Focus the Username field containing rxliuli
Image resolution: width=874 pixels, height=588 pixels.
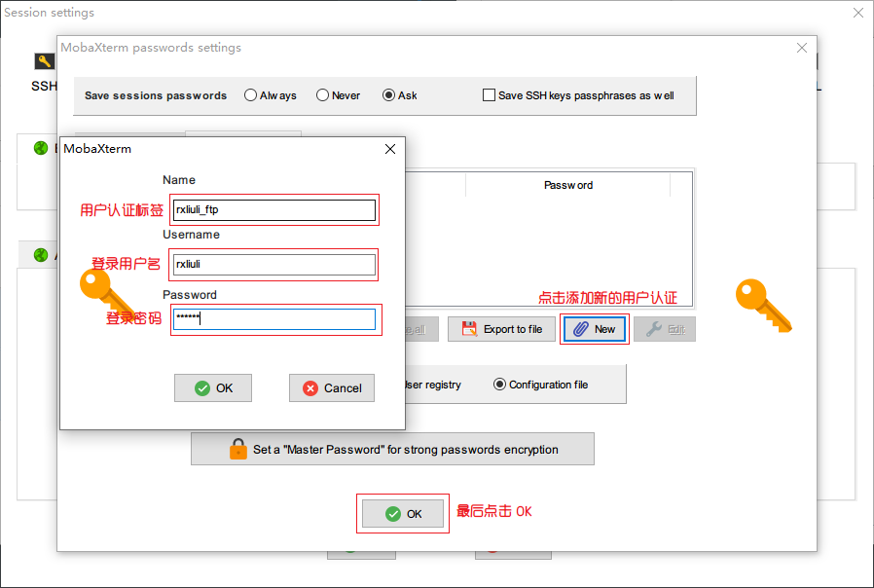tap(274, 265)
